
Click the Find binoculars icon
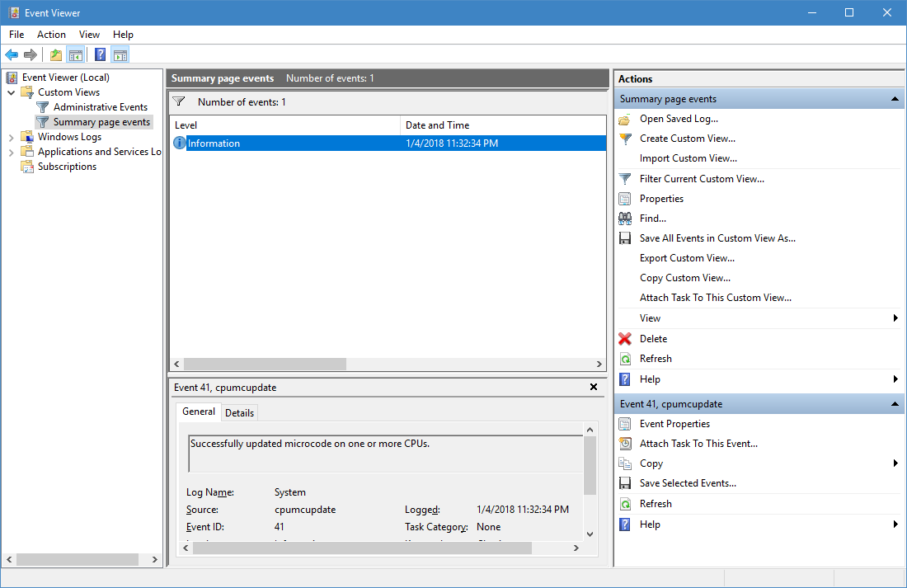click(x=625, y=219)
